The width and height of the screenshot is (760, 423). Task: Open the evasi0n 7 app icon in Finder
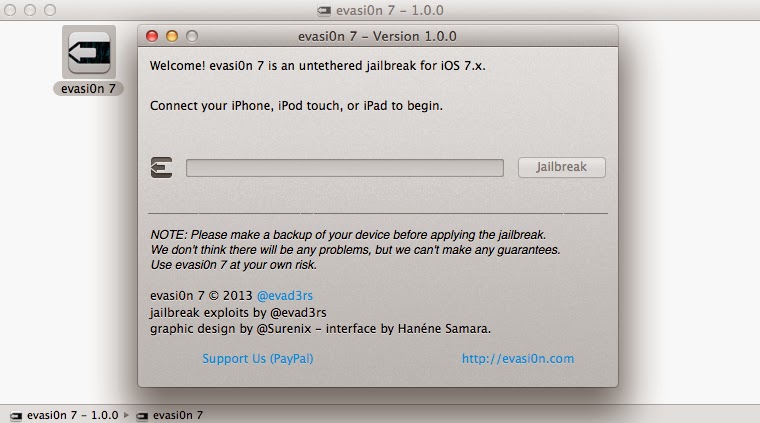tap(89, 52)
